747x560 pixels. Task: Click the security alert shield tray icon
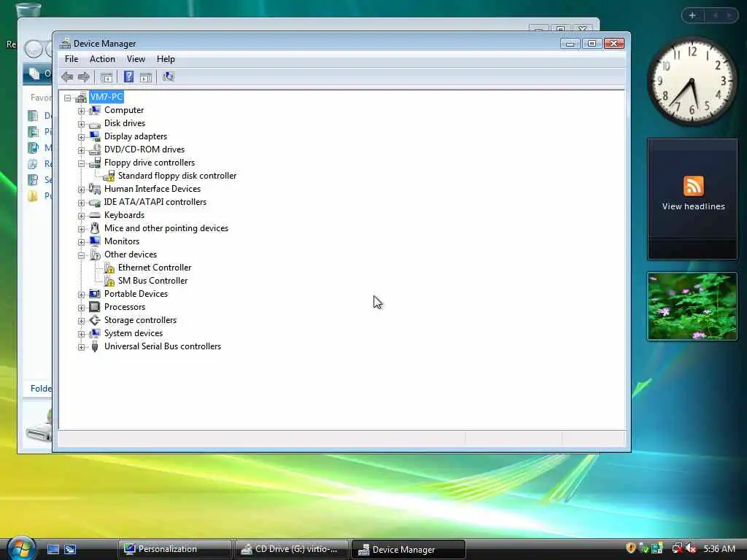point(631,548)
